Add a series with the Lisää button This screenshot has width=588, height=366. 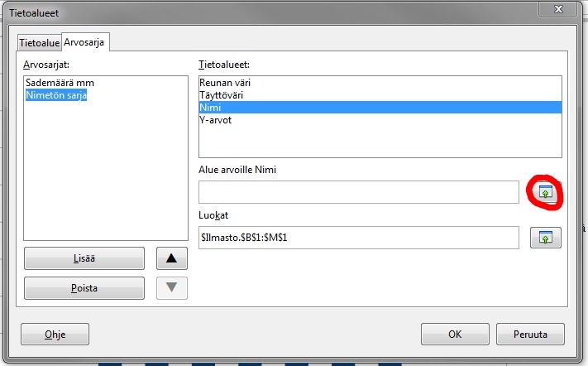[84, 258]
